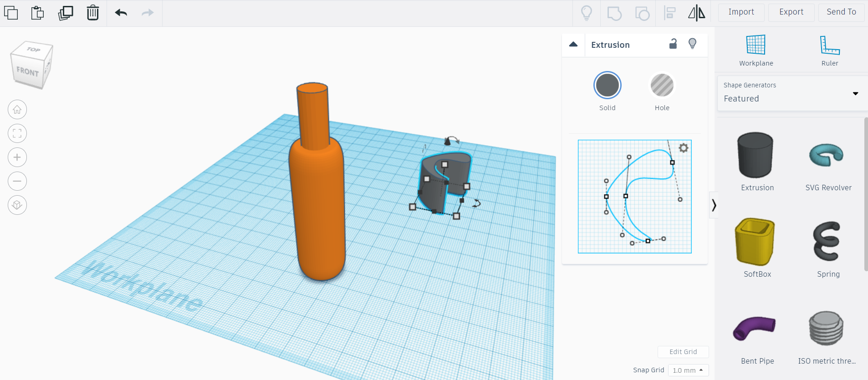Viewport: 868px width, 380px height.
Task: Click the FRONT face of view cube
Action: pyautogui.click(x=27, y=71)
